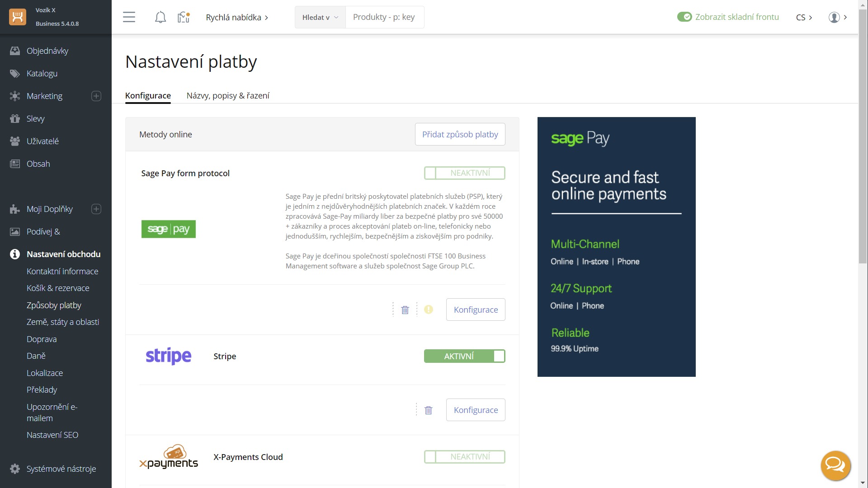The height and width of the screenshot is (488, 868).
Task: Click the Sage Pay advertisement banner
Action: coord(616,247)
